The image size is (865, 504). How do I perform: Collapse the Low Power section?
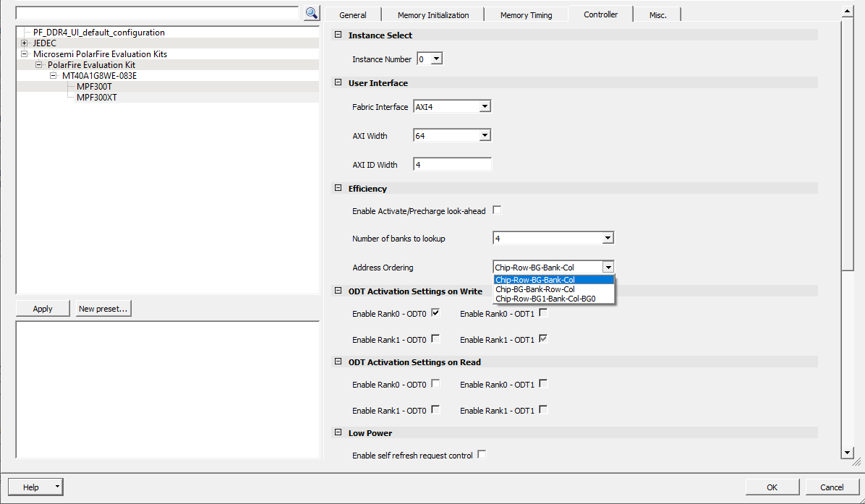tap(338, 433)
